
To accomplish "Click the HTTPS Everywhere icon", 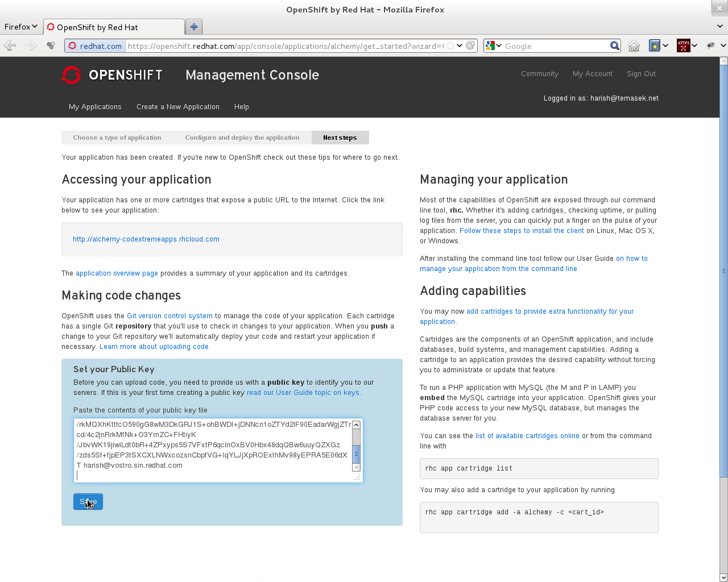I will click(683, 46).
